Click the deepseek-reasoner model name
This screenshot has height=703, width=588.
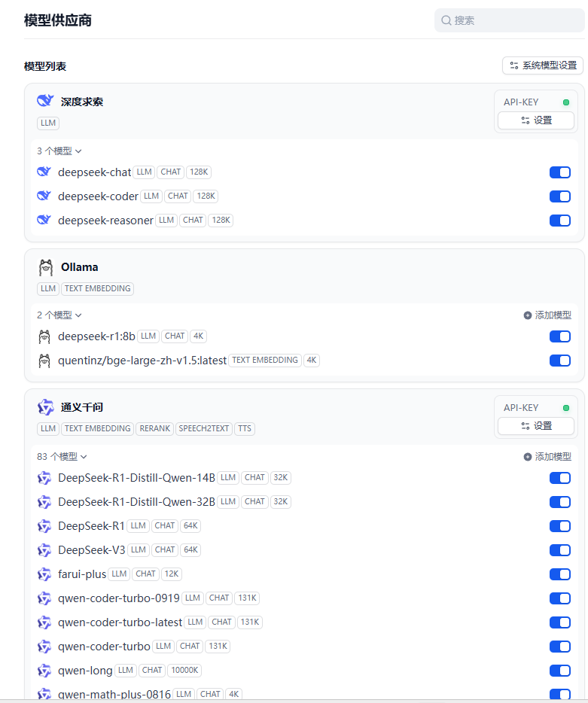105,221
